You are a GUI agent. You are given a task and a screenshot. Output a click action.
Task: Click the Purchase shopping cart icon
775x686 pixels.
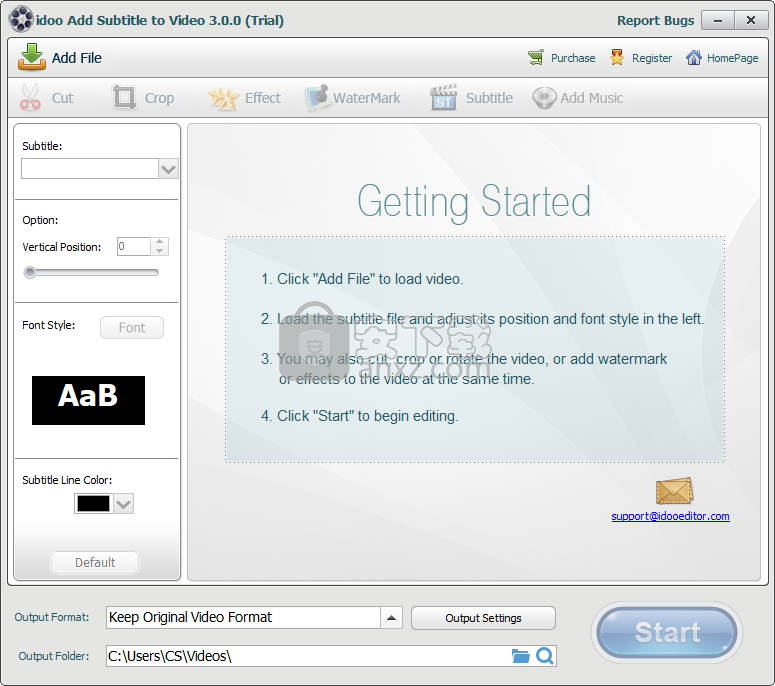[x=536, y=57]
